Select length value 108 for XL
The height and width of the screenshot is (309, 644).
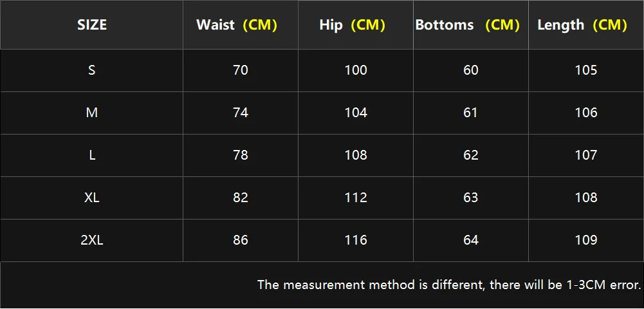pos(586,198)
